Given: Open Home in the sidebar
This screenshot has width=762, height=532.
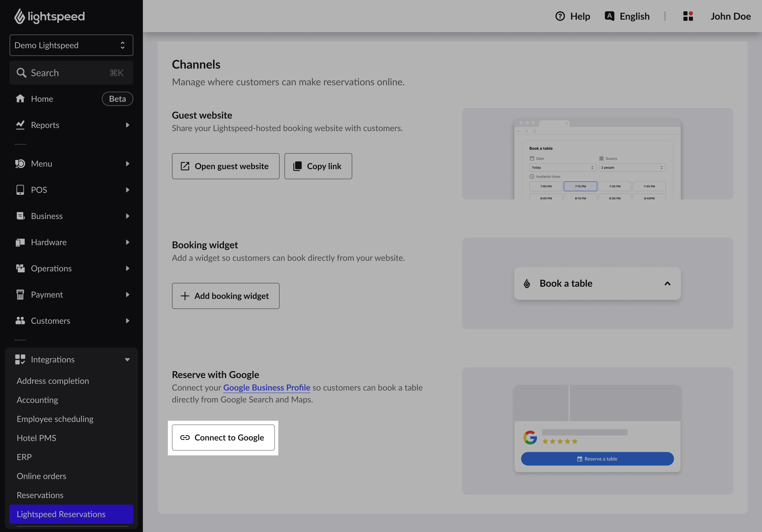Looking at the screenshot, I should 71,99.
